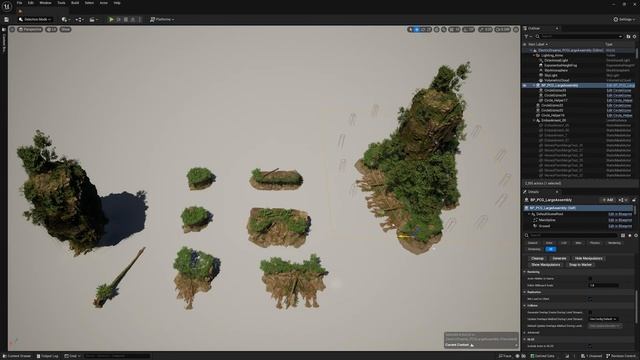Open the Window menu
Image resolution: width=640 pixels, height=360 pixels.
click(x=45, y=3)
